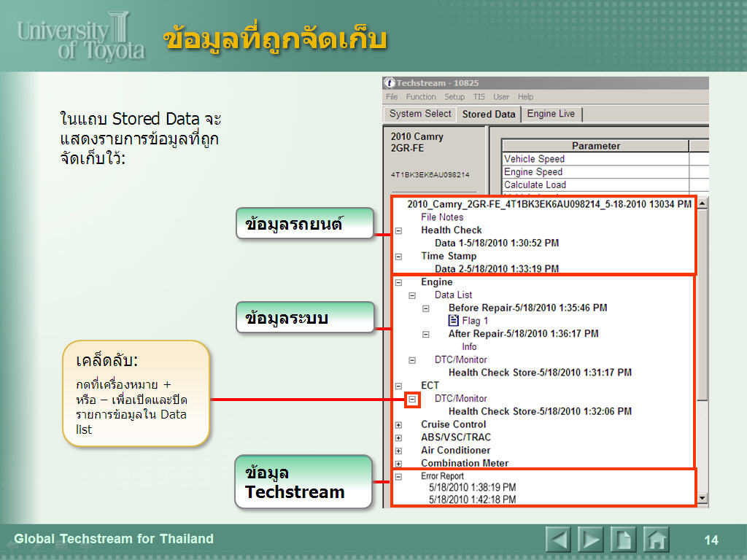The image size is (747, 560).
Task: Click the Parameter column header
Action: [595, 146]
